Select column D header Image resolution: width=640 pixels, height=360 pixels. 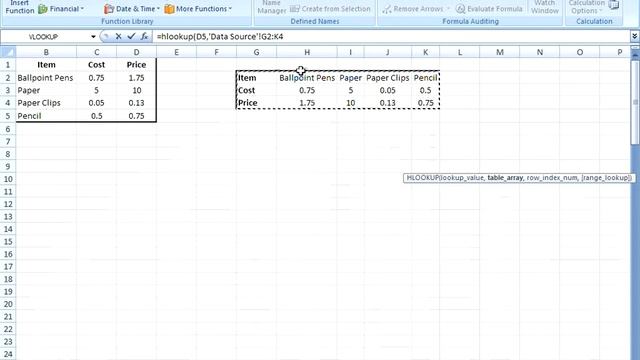pos(136,52)
